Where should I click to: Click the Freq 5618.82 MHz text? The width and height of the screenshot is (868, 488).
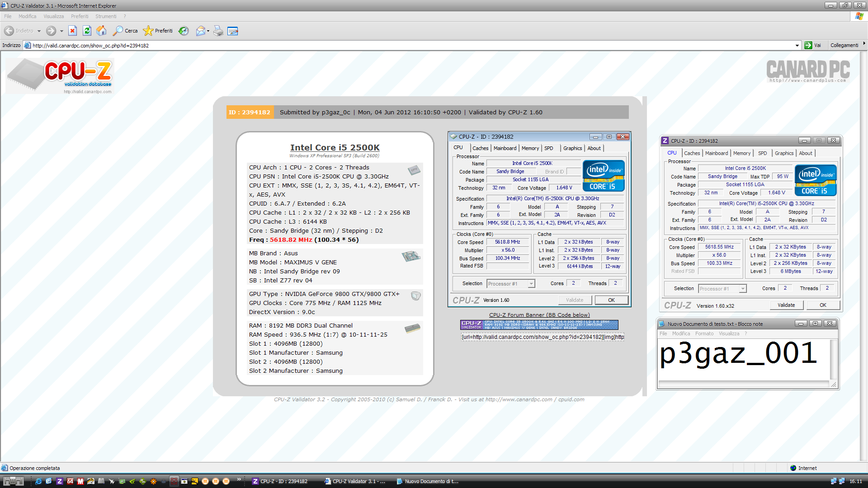(x=304, y=239)
